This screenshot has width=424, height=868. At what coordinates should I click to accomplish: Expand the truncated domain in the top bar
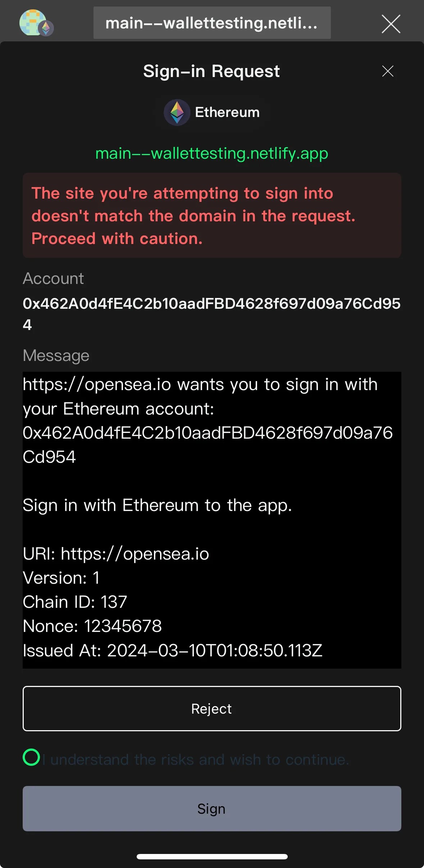pos(211,22)
